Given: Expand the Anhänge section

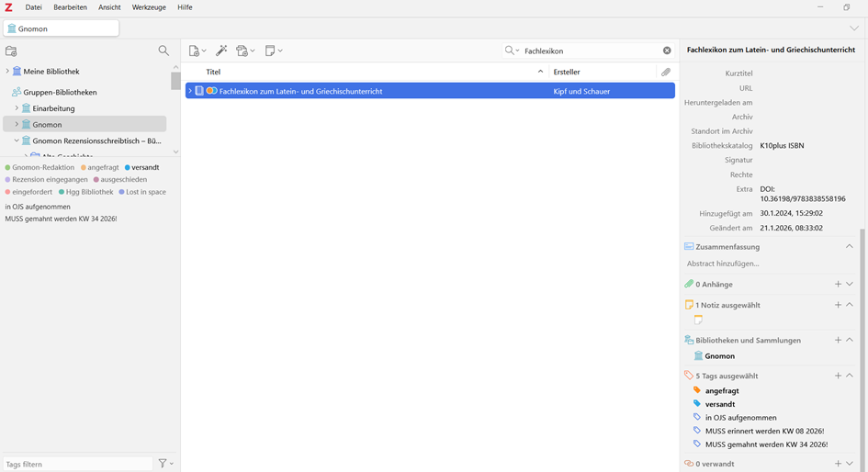Looking at the screenshot, I should (x=850, y=284).
